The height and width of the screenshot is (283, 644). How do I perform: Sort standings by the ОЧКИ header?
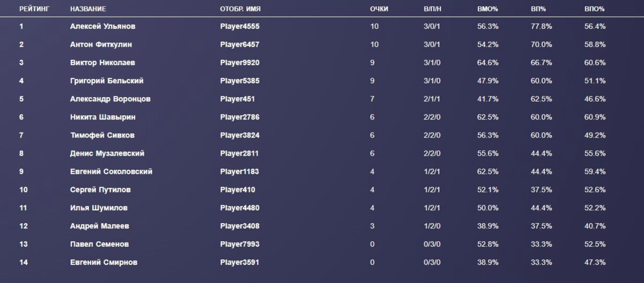(379, 9)
